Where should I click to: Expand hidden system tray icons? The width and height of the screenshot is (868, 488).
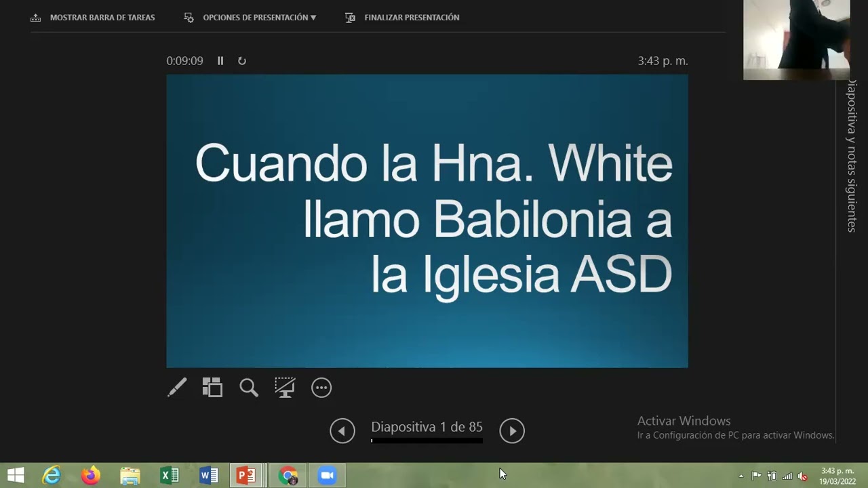coord(741,476)
